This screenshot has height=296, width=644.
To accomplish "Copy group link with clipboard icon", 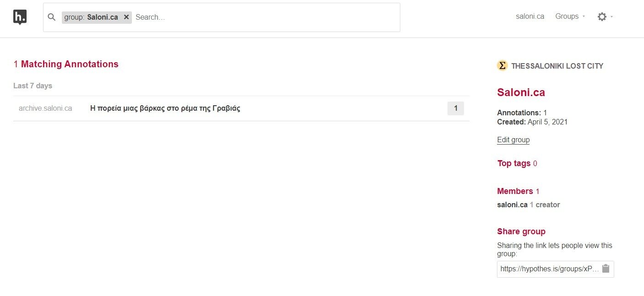I will (606, 269).
